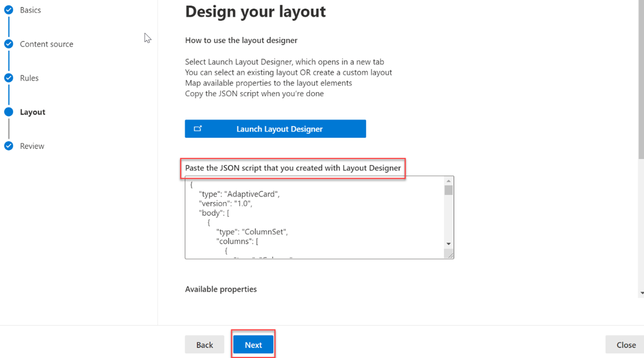Click the JSON text box scrollbar thumb
644x358 pixels.
[448, 190]
